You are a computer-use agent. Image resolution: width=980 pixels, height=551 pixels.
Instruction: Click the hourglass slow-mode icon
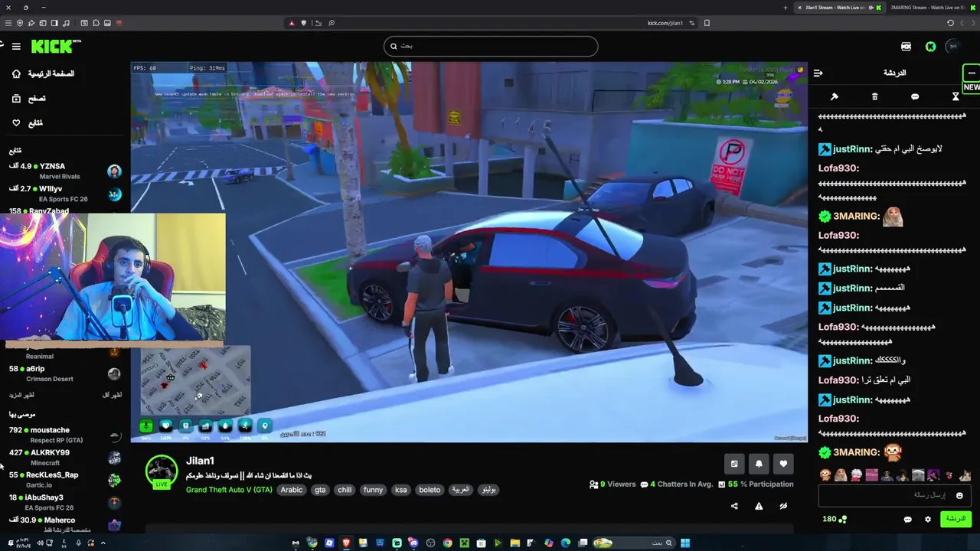955,96
